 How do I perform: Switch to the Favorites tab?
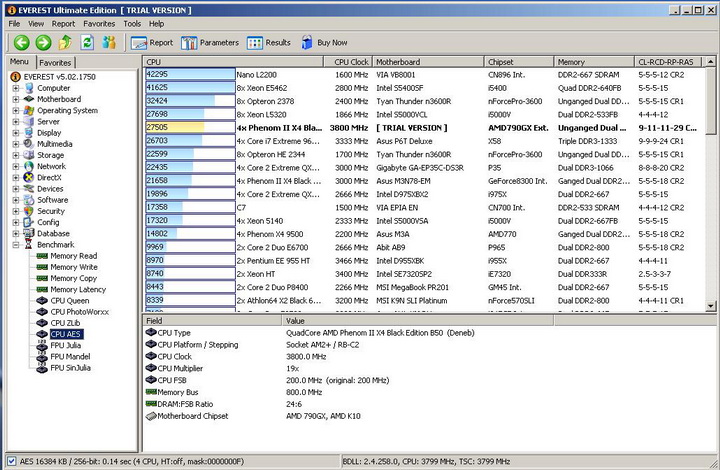55,62
